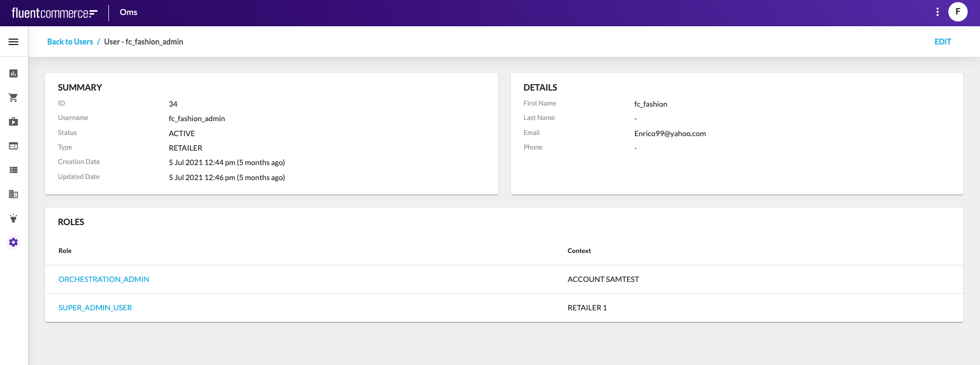The width and height of the screenshot is (980, 365).
Task: Click the list rows icon in sidebar
Action: (x=13, y=170)
